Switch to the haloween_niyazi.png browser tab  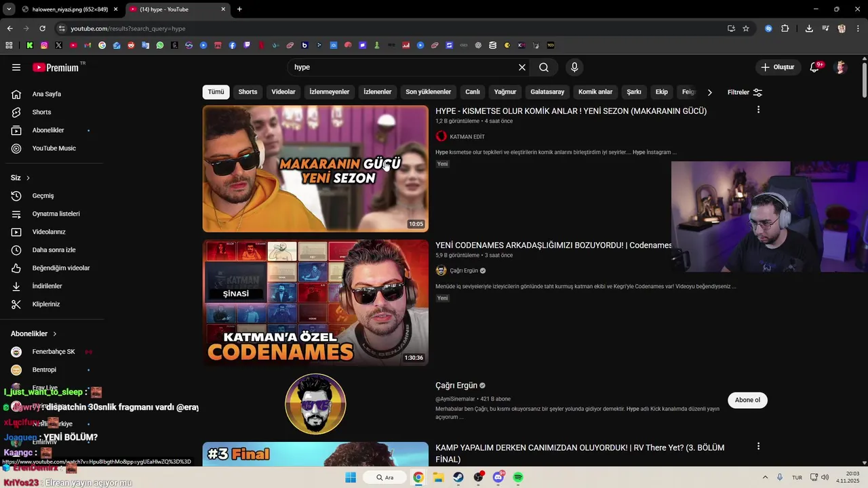point(70,9)
